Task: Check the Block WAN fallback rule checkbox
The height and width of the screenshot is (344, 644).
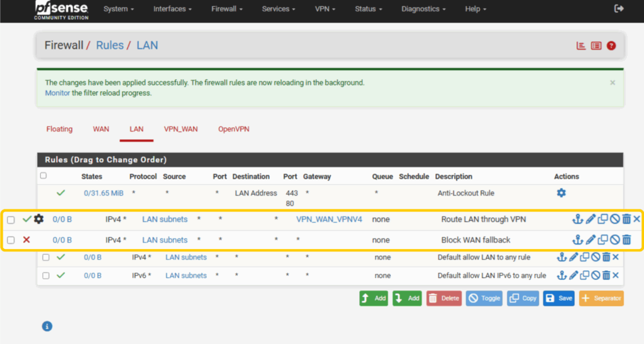Action: click(11, 240)
